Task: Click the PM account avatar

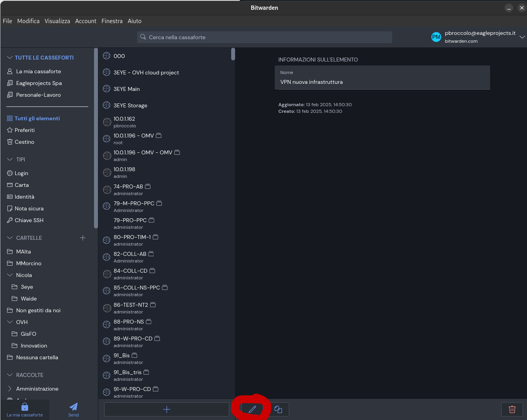Action: pyautogui.click(x=436, y=37)
